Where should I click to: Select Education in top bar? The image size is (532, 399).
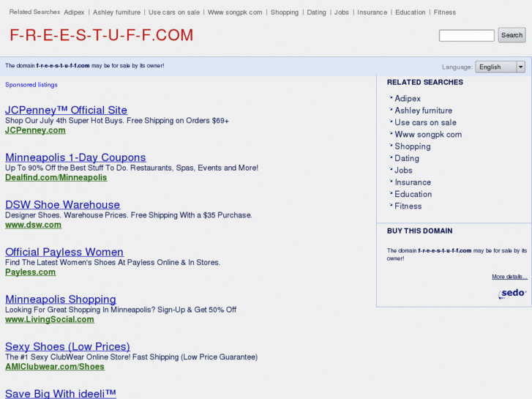[411, 12]
